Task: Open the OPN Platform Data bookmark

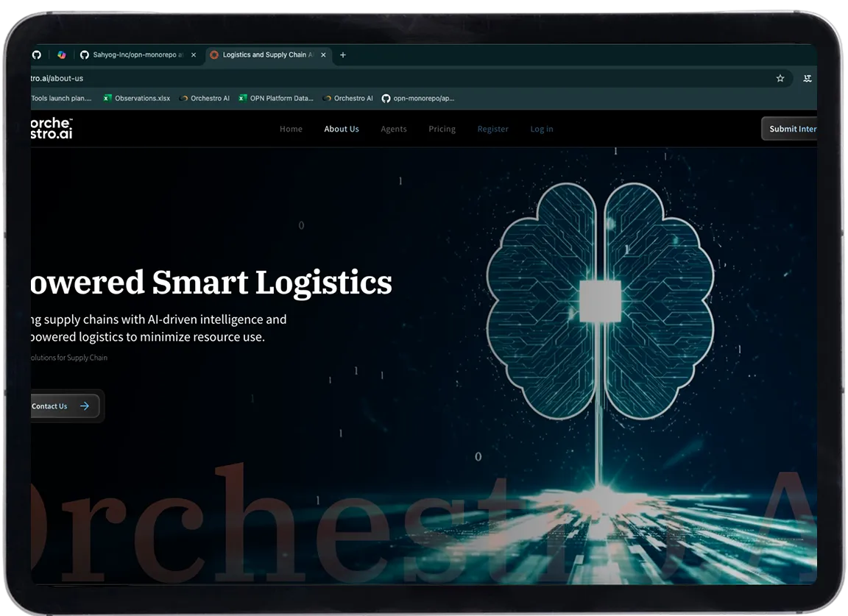Action: click(276, 98)
